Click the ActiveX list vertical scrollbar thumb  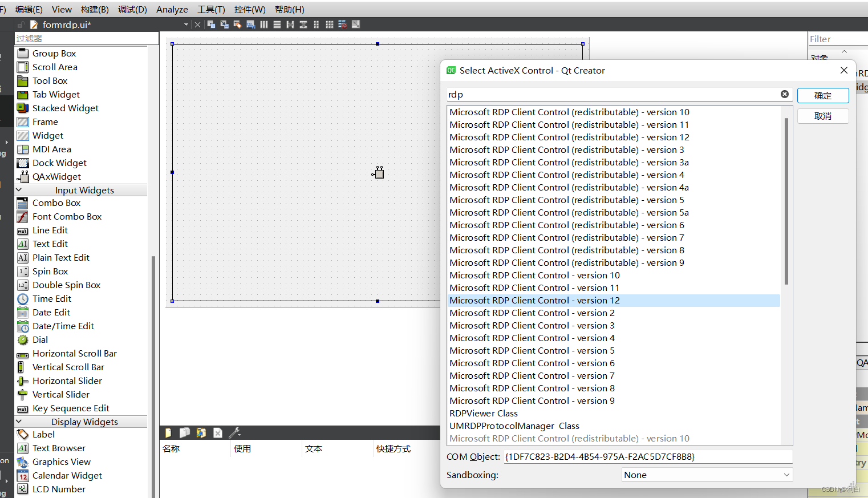pyautogui.click(x=786, y=201)
